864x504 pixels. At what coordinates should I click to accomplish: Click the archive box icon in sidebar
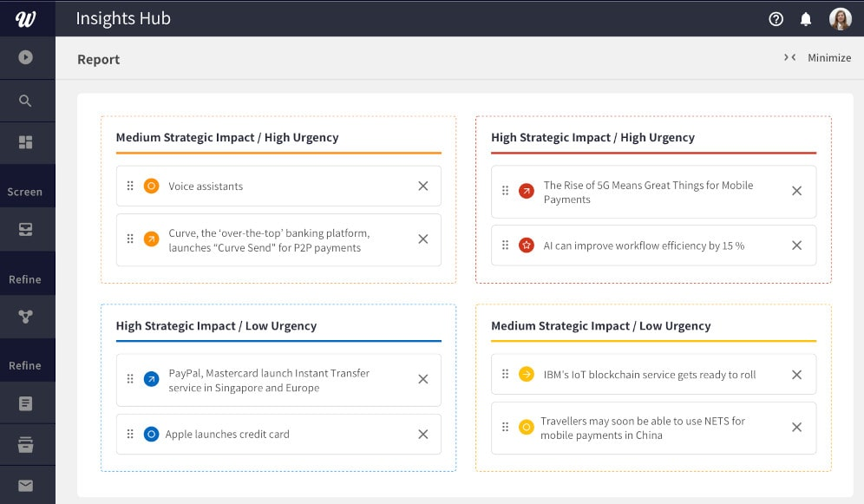[25, 446]
